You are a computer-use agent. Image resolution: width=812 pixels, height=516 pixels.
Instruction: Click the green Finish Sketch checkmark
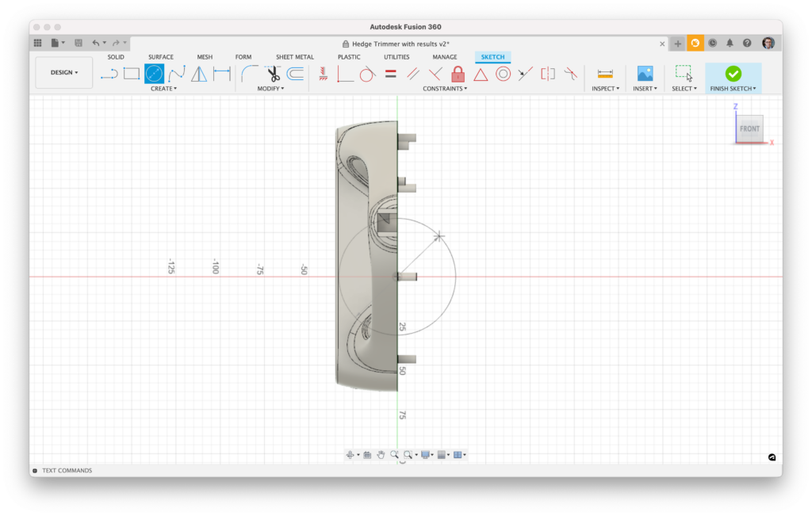733,74
